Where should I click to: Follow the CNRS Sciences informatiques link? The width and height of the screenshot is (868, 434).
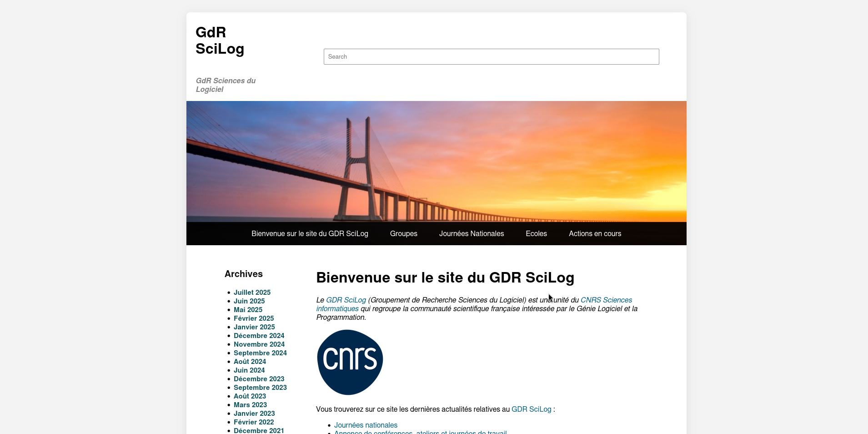[606, 300]
